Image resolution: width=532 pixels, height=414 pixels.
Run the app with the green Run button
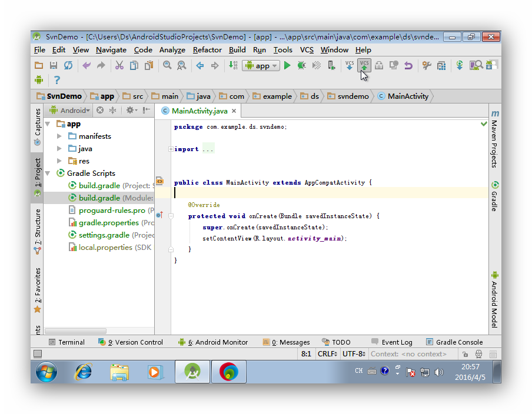pos(287,65)
